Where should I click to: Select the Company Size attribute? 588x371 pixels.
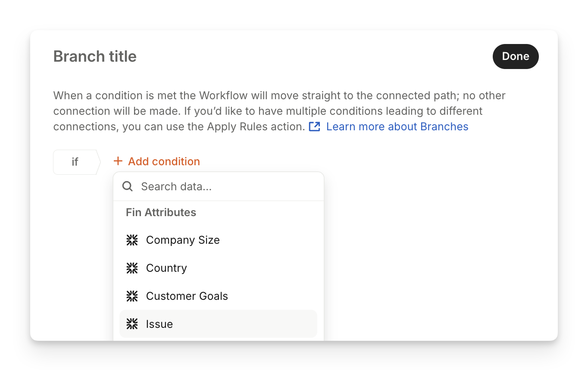click(x=183, y=240)
